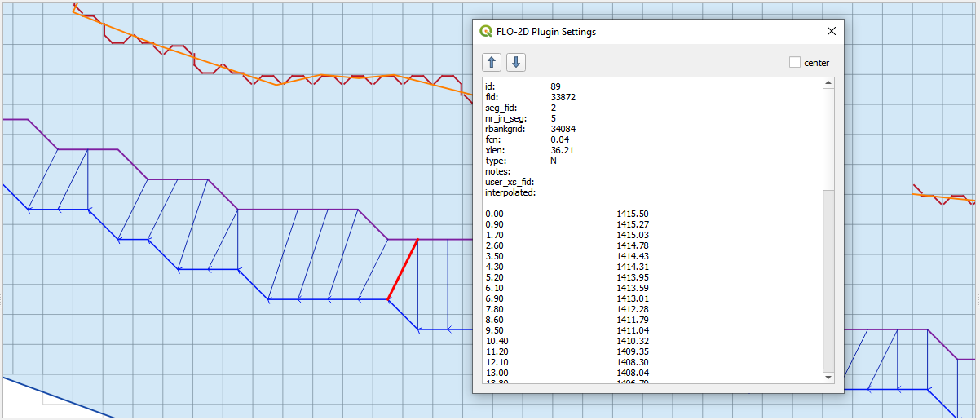Click the fcn value 0.04
980x420 pixels.
tap(559, 139)
